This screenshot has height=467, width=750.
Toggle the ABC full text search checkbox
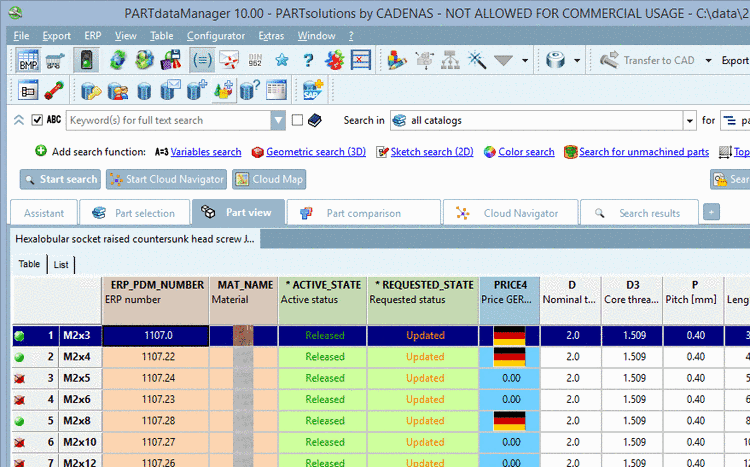(37, 120)
